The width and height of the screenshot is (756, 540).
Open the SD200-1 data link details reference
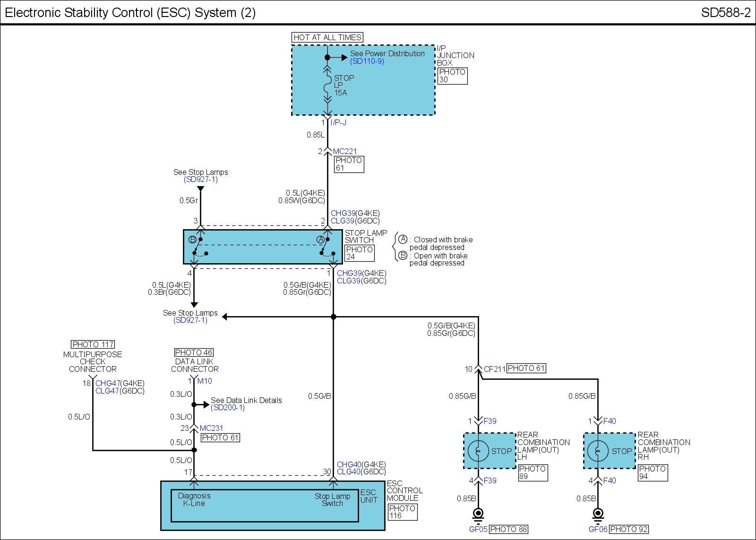pyautogui.click(x=228, y=408)
